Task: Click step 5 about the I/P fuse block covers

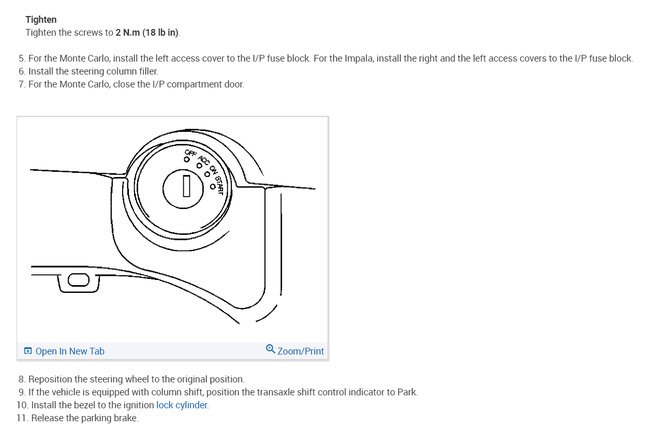Action: pyautogui.click(x=325, y=58)
